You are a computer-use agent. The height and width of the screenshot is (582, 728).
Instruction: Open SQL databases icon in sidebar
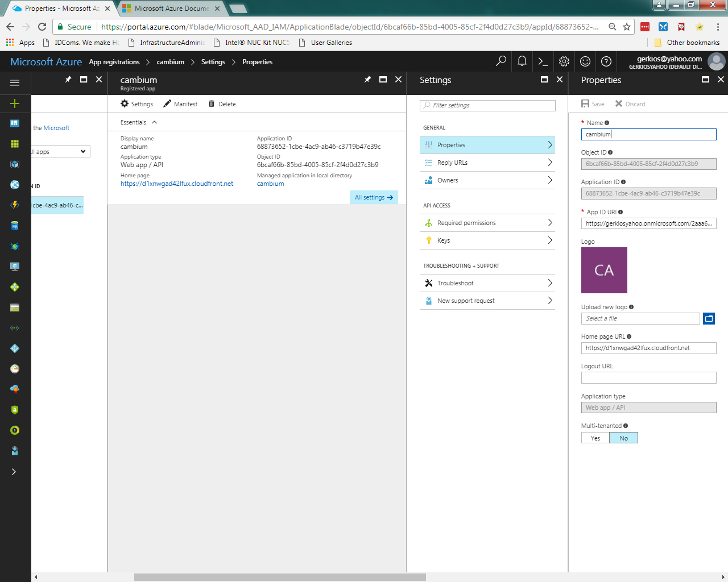coord(15,226)
